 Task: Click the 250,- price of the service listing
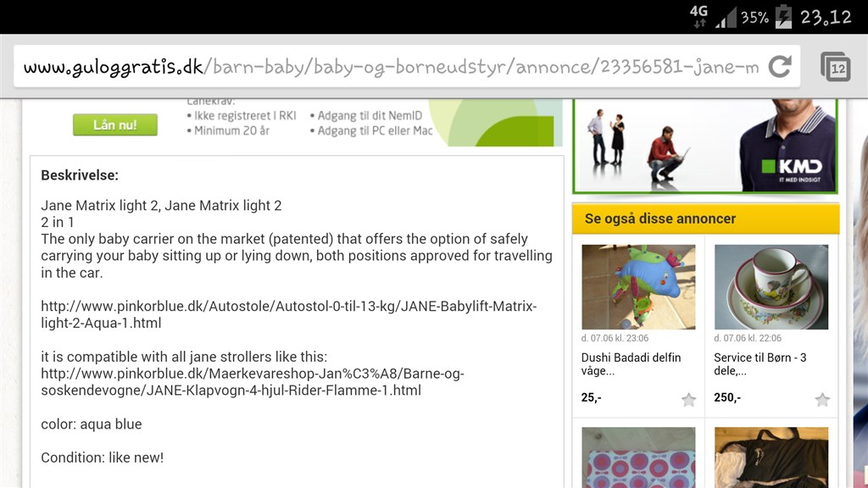[727, 397]
